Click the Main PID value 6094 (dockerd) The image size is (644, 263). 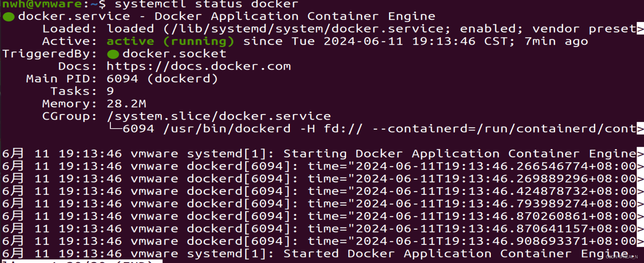tap(162, 79)
